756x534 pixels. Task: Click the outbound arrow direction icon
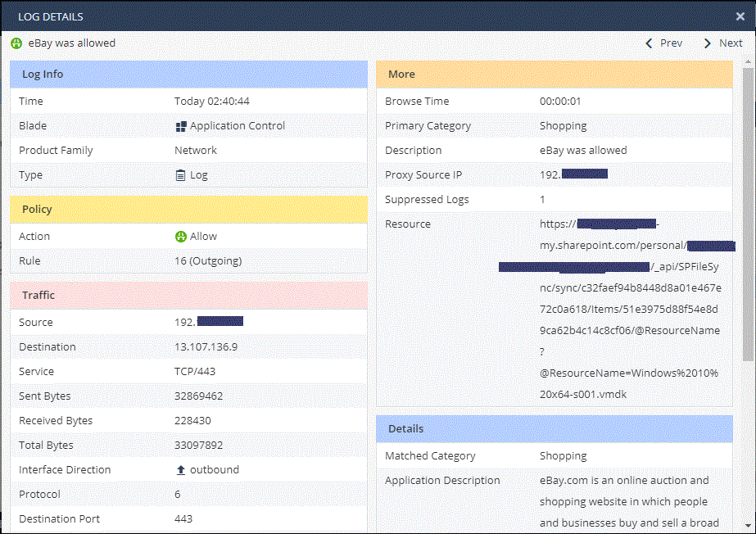(181, 470)
